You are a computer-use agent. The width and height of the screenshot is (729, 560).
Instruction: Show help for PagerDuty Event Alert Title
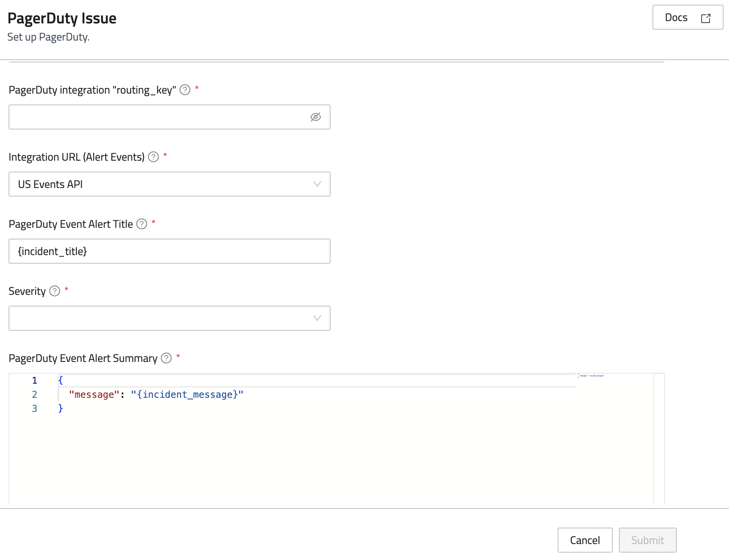coord(142,224)
